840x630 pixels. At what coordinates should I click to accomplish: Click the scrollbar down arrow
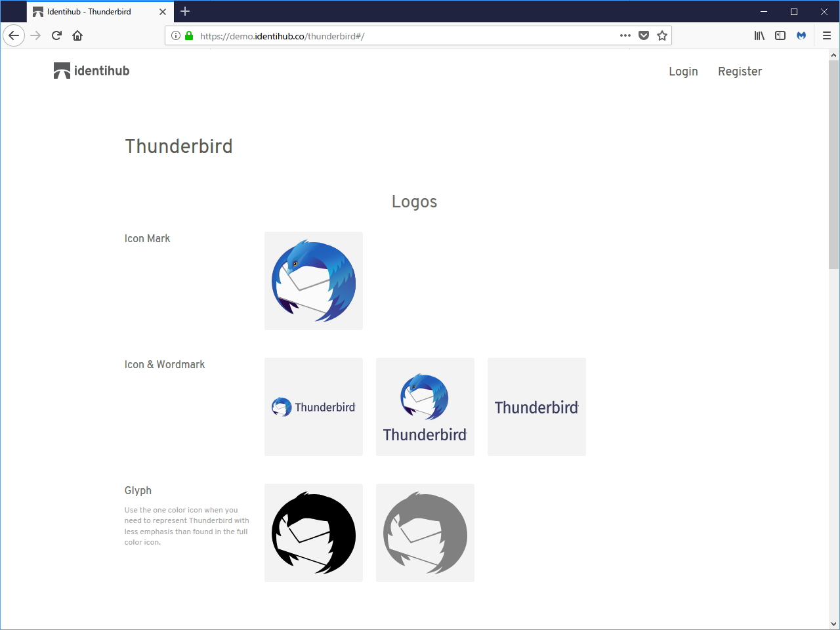click(x=834, y=624)
